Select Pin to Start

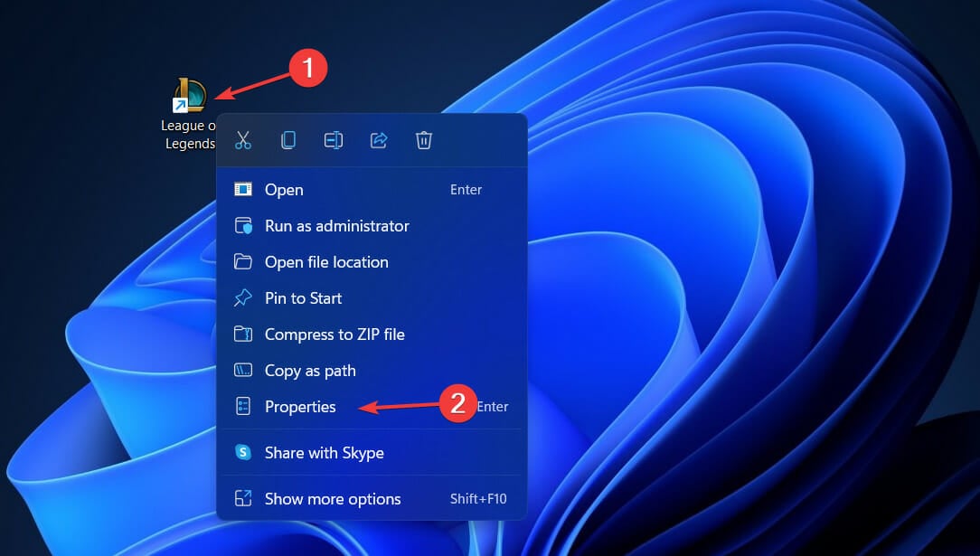(x=372, y=298)
